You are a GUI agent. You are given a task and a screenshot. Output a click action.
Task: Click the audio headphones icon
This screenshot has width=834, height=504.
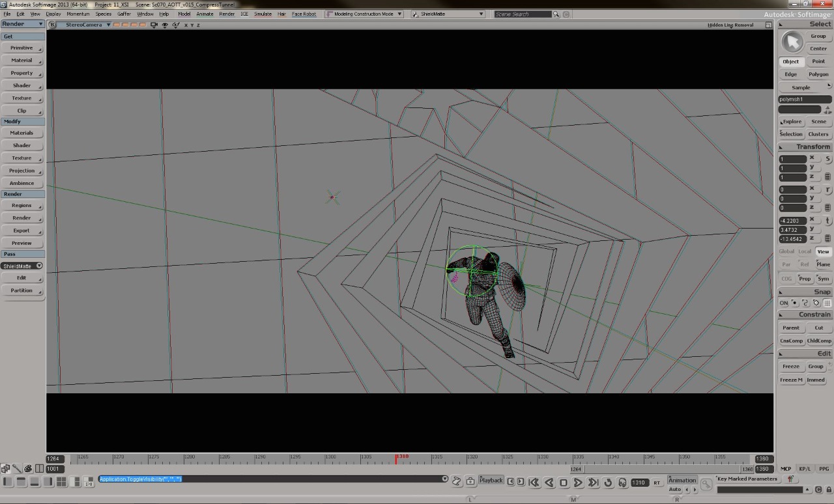(622, 483)
